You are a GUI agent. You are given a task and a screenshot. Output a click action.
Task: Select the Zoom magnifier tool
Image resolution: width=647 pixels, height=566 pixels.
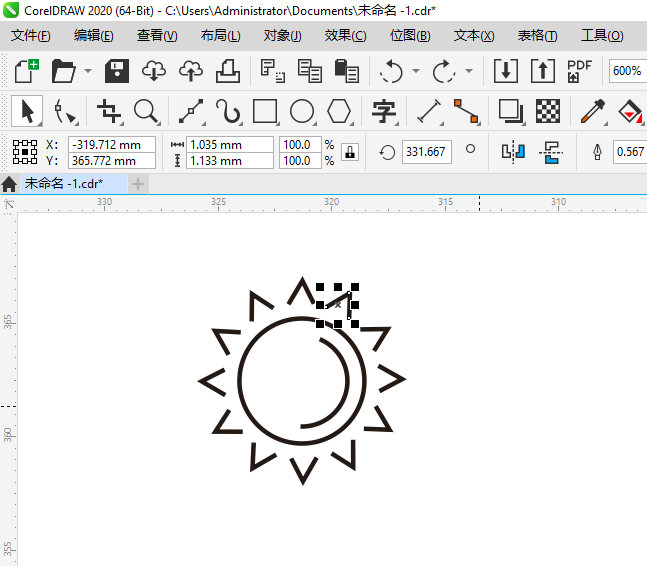[147, 111]
